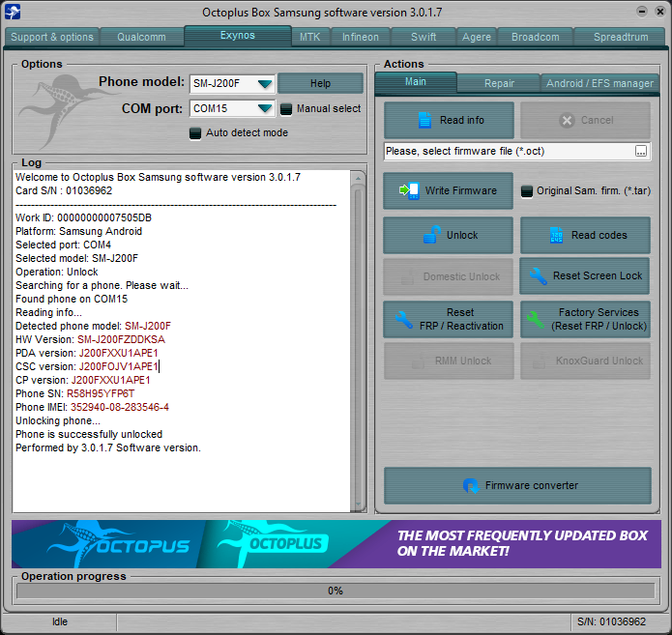Screen dimensions: 672x635
Task: Click Factory Services (Reset FRP / Unlock) button
Action: (x=585, y=319)
